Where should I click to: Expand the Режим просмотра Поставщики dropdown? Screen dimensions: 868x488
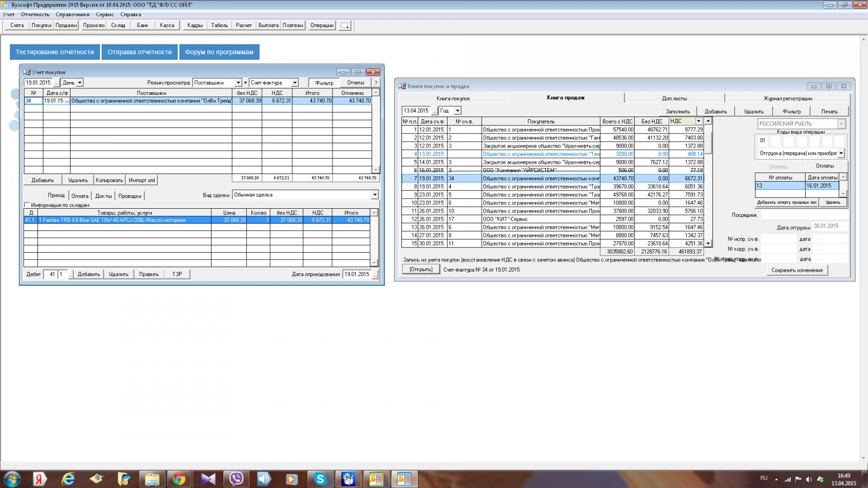coord(238,83)
